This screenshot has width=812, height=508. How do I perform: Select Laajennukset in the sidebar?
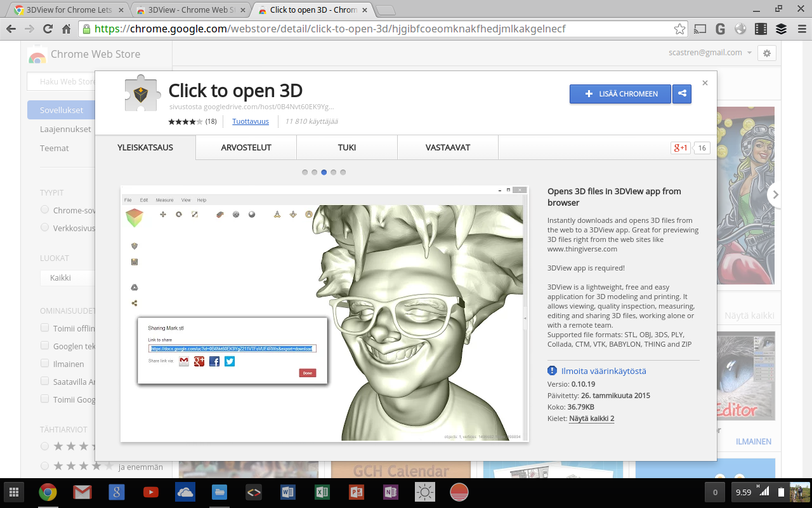pos(65,129)
